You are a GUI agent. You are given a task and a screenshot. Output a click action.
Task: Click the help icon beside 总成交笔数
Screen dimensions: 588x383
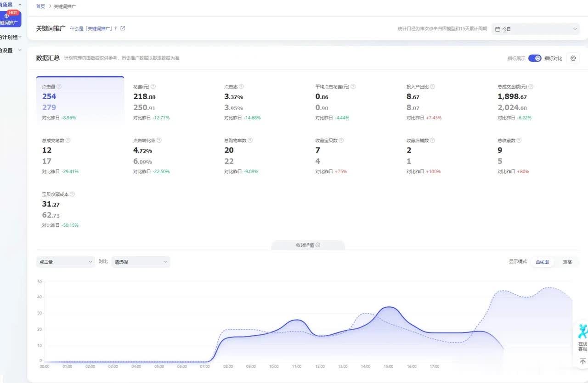[x=68, y=141]
